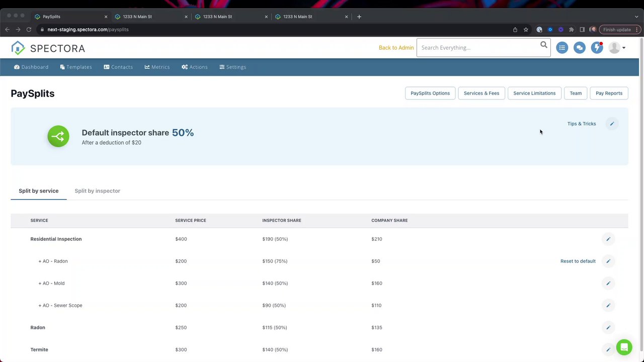Screen dimensions: 644x362
Task: Edit the default inspector share with the pencil
Action: click(x=612, y=124)
